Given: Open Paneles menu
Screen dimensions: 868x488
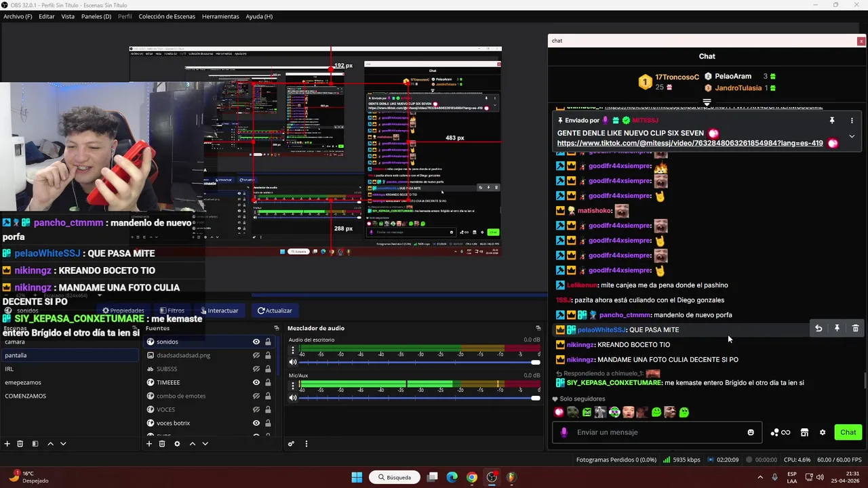Looking at the screenshot, I should click(96, 16).
